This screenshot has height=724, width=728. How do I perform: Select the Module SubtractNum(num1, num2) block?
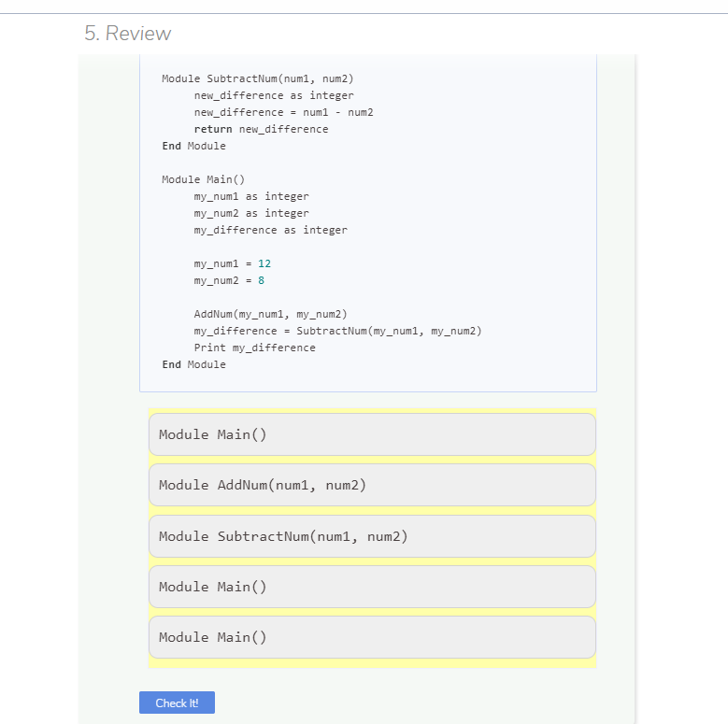[372, 536]
